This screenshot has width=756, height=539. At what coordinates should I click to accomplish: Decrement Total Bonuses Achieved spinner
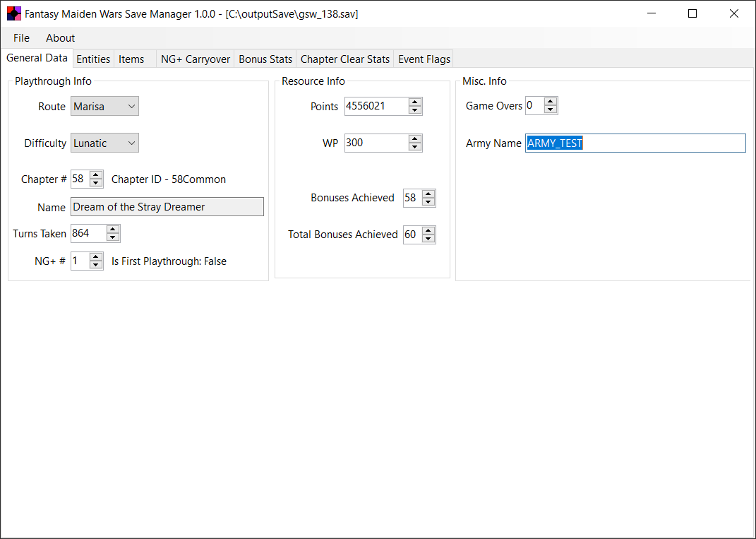coord(428,238)
